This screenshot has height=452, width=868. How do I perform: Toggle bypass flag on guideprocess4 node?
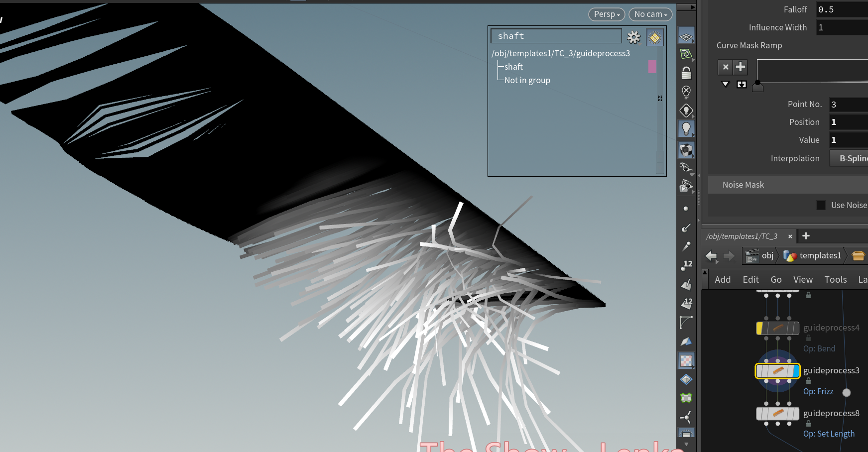point(760,328)
